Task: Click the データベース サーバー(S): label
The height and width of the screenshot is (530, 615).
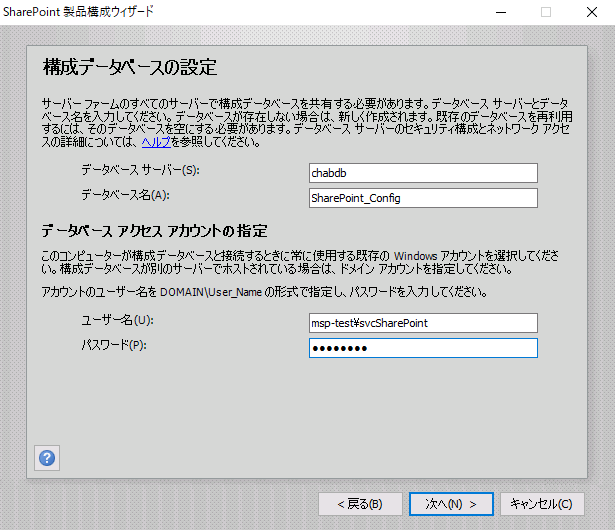Action: tap(140, 170)
